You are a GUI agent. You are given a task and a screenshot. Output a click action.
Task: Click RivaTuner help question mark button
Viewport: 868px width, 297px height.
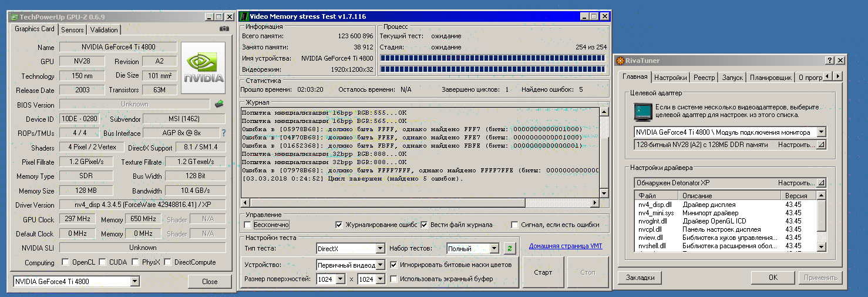829,61
